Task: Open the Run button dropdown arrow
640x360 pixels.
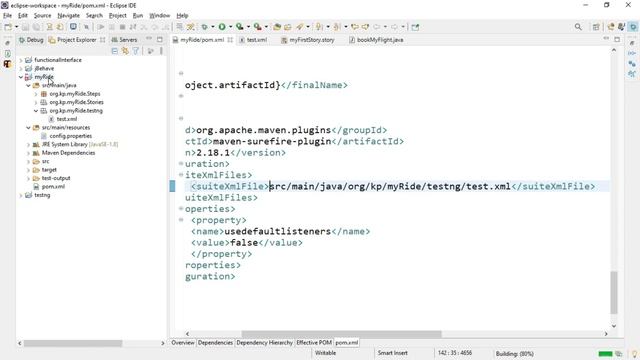Action: tap(230, 27)
